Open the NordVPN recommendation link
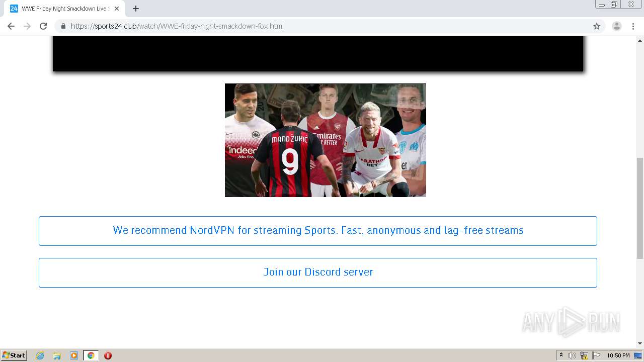Image resolution: width=644 pixels, height=362 pixels. pos(318,231)
